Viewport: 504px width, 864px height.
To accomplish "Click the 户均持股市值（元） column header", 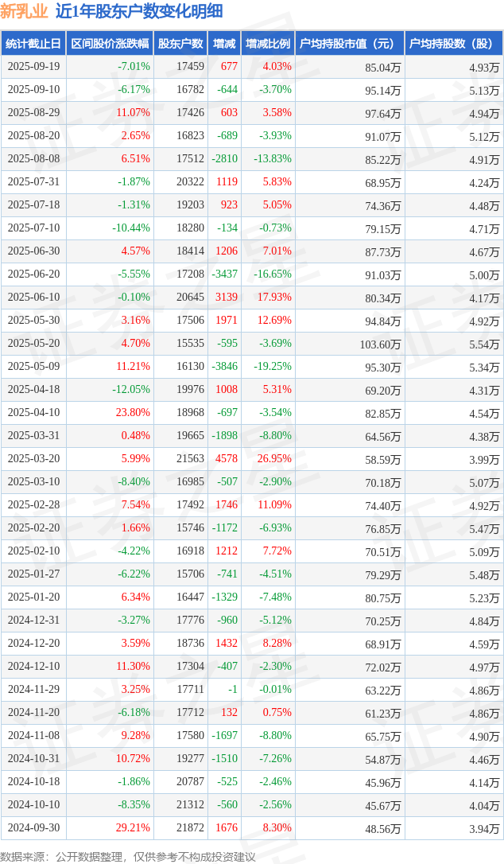I will coord(350,44).
